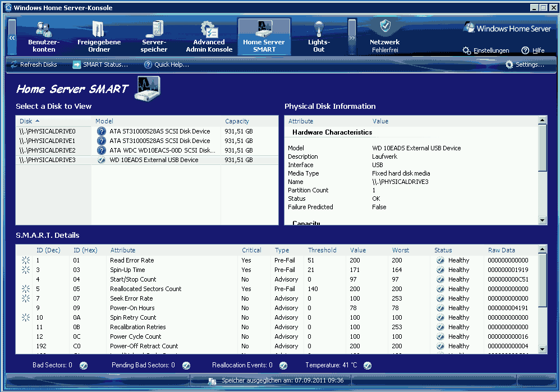The width and height of the screenshot is (560, 392).
Task: Select the Home Server SMART tab
Action: [x=264, y=37]
